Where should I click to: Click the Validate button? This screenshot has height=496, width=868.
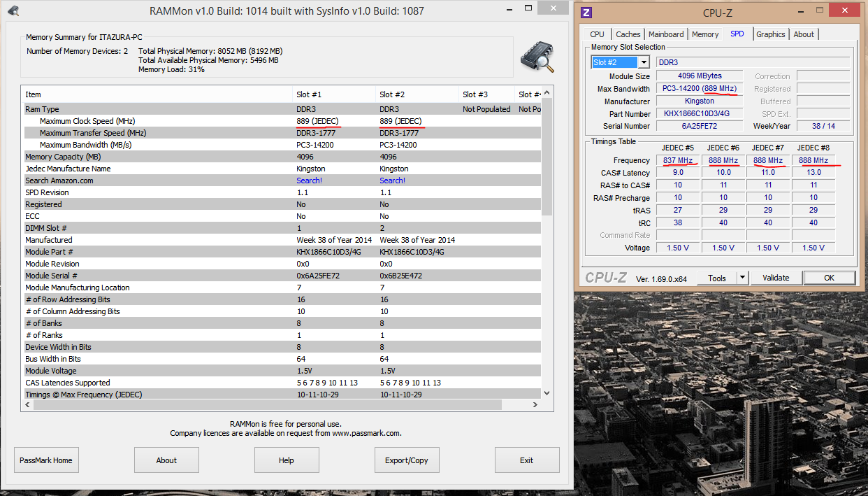(776, 278)
